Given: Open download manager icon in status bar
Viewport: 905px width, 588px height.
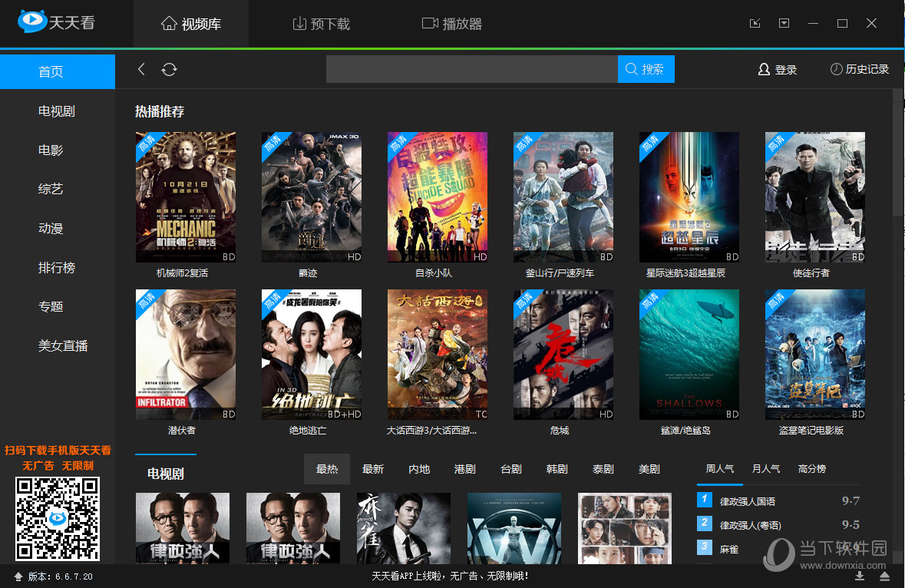Looking at the screenshot, I should click(860, 576).
